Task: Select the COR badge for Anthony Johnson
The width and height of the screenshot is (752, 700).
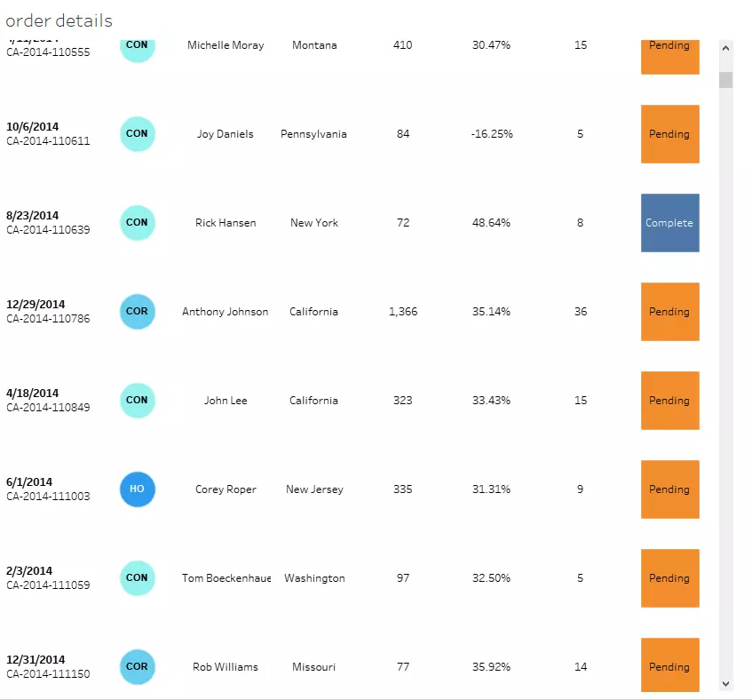Action: [x=137, y=312]
